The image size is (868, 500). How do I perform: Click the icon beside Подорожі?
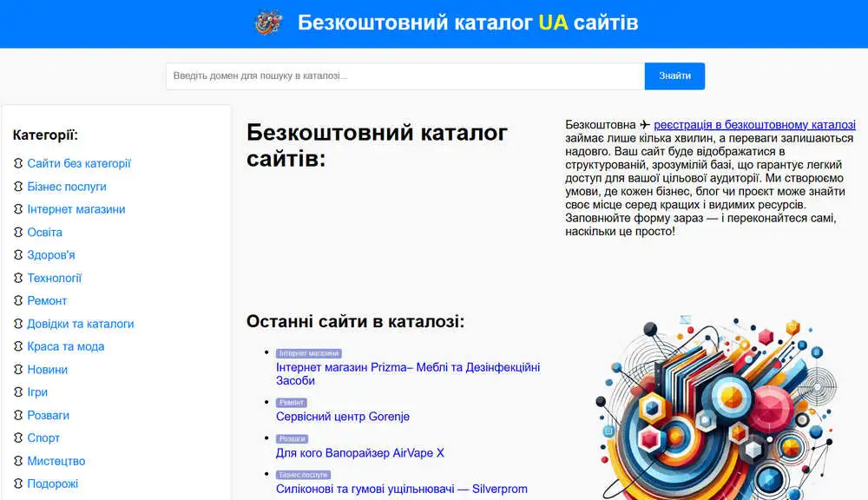pyautogui.click(x=18, y=484)
